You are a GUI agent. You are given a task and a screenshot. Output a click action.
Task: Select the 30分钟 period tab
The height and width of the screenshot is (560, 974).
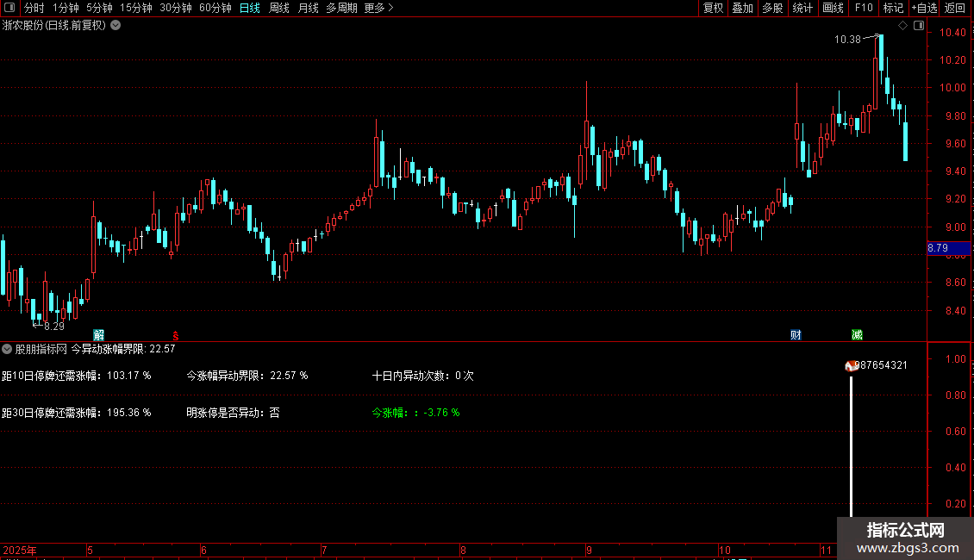[x=176, y=8]
